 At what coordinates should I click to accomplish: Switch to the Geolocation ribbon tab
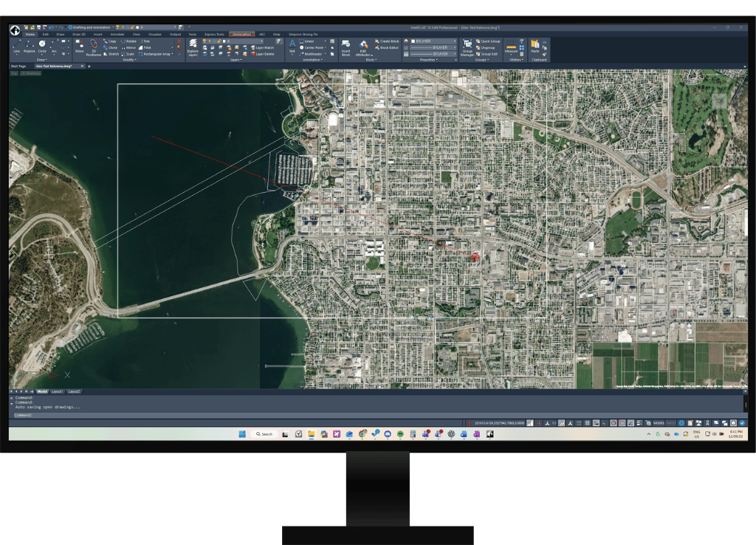[x=241, y=34]
